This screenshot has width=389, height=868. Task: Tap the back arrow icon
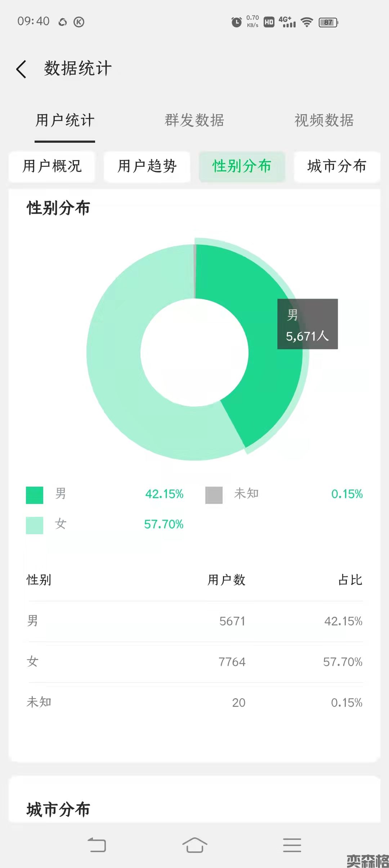pyautogui.click(x=22, y=69)
